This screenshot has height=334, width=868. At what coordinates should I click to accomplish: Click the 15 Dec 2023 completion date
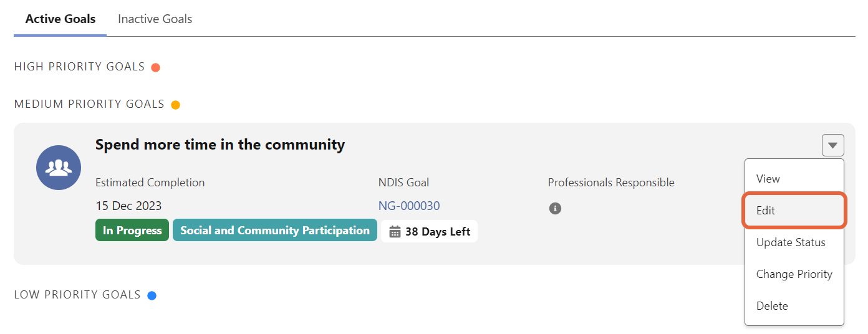coord(128,206)
